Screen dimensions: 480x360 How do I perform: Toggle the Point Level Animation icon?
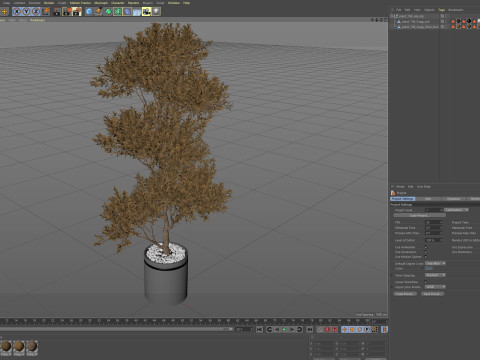click(374, 329)
